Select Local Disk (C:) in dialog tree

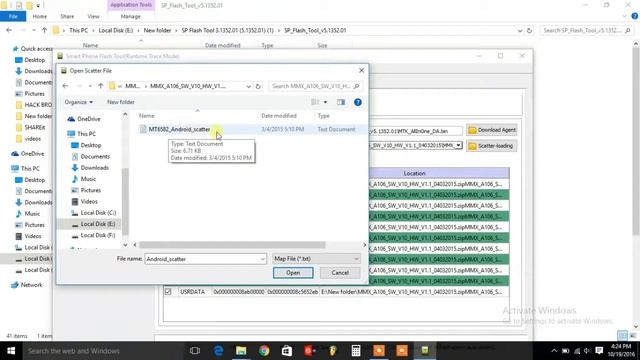(x=93, y=213)
